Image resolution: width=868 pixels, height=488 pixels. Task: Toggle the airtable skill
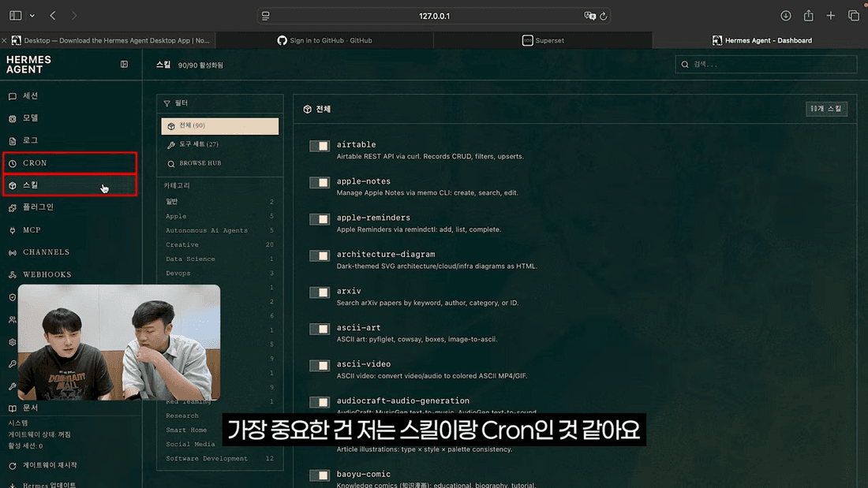coord(320,146)
